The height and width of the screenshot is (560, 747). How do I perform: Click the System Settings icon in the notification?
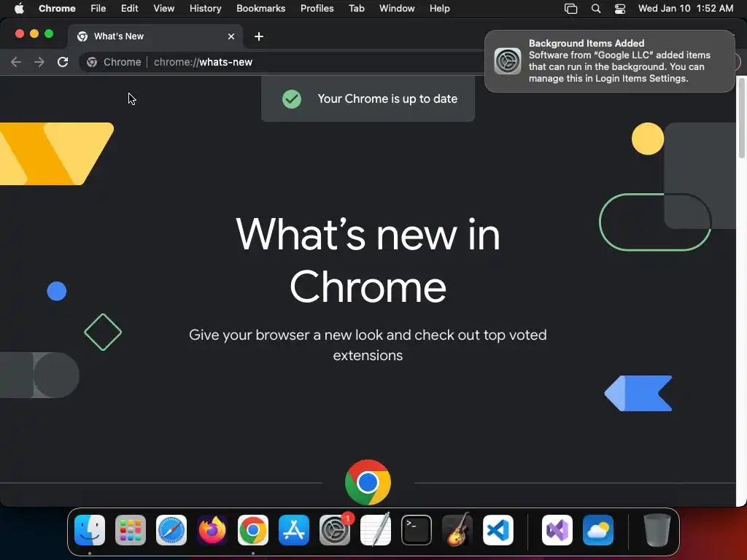(x=508, y=61)
